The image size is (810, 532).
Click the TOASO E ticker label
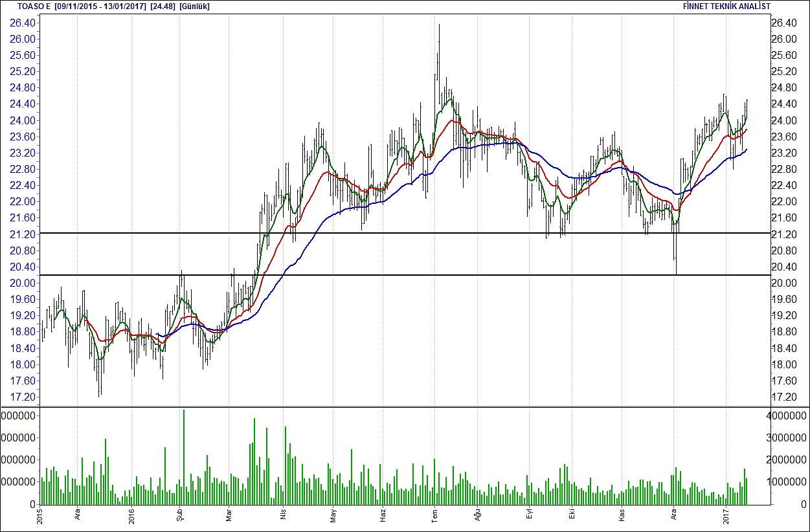click(34, 6)
